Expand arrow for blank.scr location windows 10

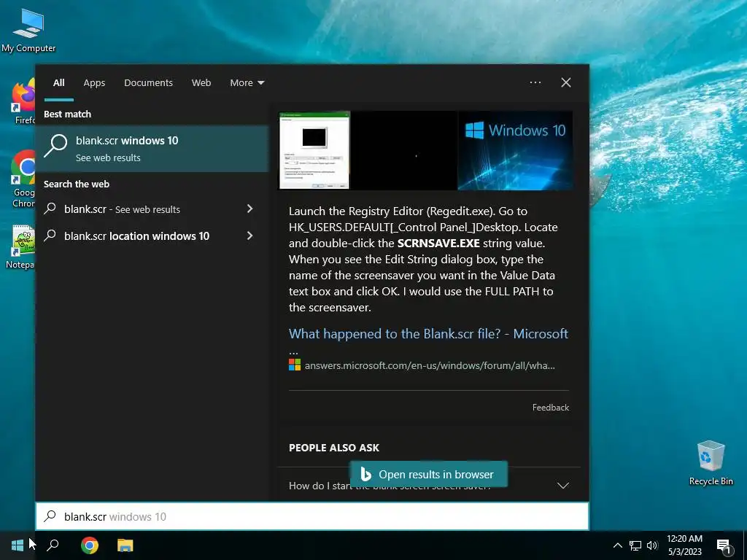pos(250,236)
